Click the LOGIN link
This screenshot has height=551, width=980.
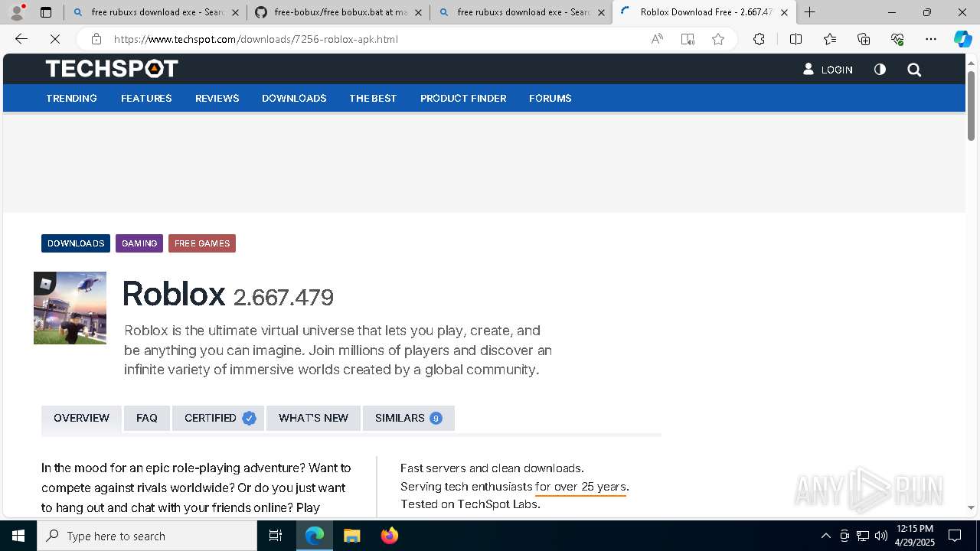pyautogui.click(x=828, y=70)
